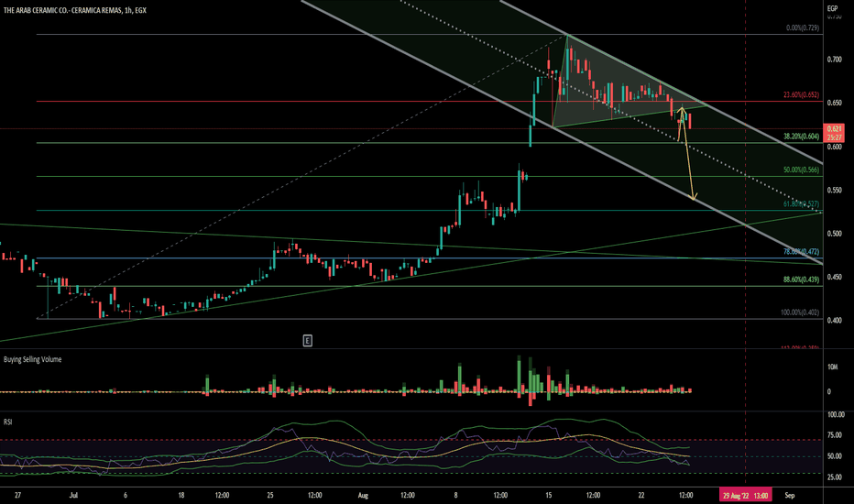Click the earnings 'E' marker on the chart
Image resolution: width=854 pixels, height=504 pixels.
click(307, 341)
